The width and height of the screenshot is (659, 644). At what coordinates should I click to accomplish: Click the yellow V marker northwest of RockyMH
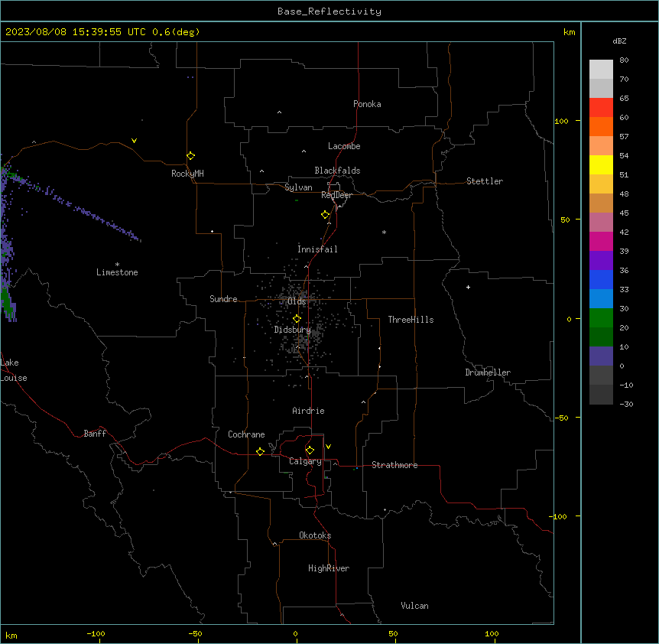(134, 141)
